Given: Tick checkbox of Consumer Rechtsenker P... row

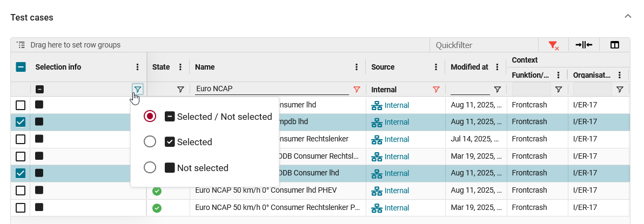Looking at the screenshot, I should pyautogui.click(x=21, y=208).
